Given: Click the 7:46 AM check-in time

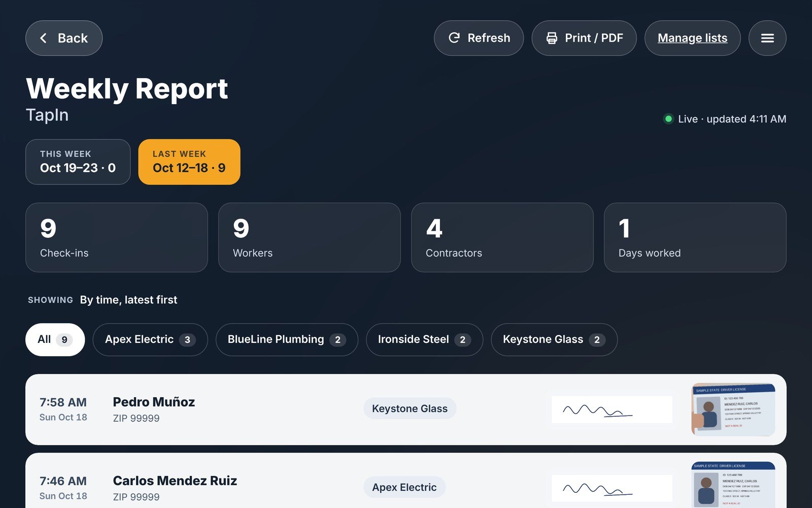Looking at the screenshot, I should [x=63, y=481].
